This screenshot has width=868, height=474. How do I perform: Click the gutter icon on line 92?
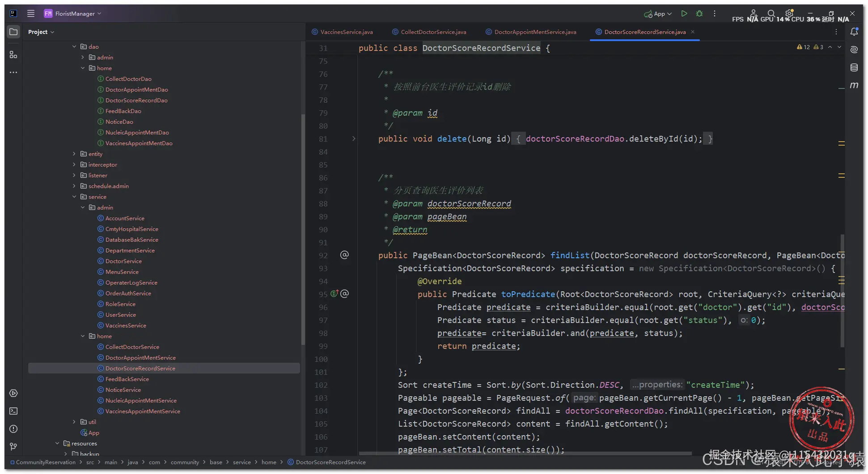tap(344, 255)
